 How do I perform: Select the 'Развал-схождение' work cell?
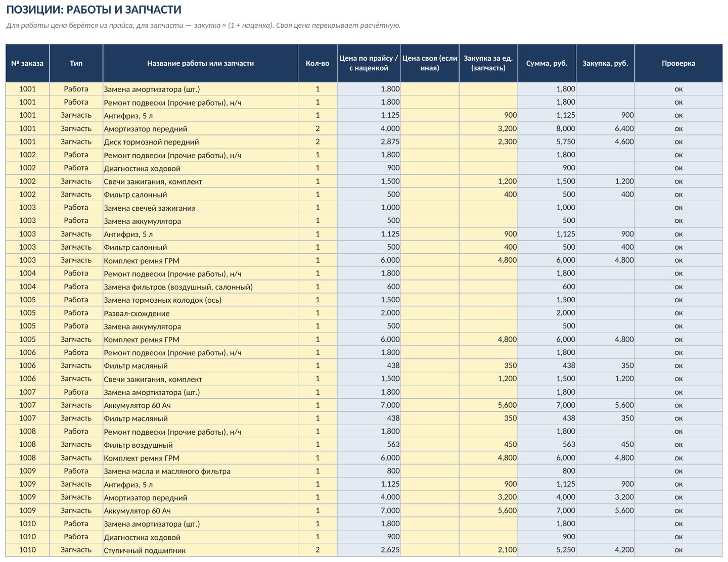pyautogui.click(x=200, y=313)
